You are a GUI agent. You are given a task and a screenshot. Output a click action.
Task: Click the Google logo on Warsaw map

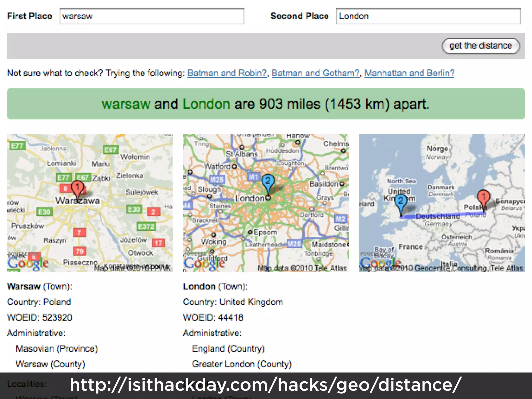[28, 263]
